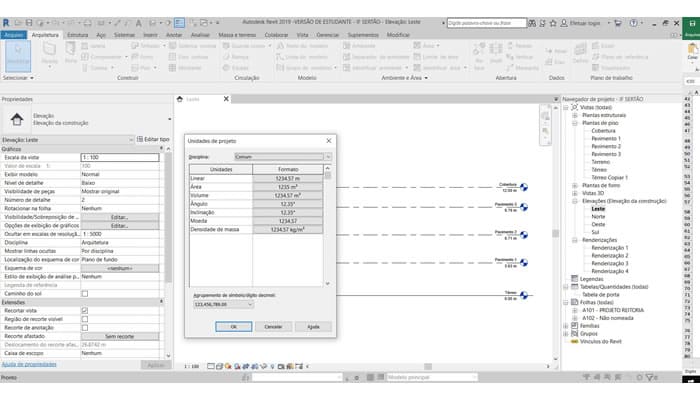Click the Modificar tool icon
The width and height of the screenshot is (700, 400).
pos(18,56)
